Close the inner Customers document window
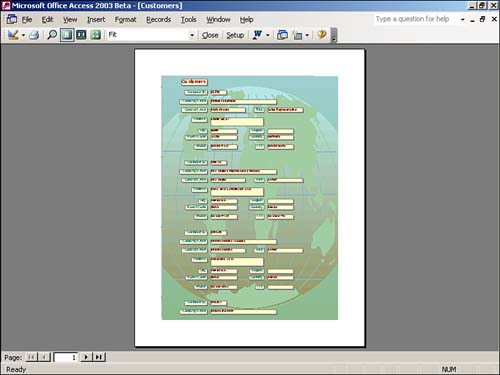Screen dimensions: 500x375 (494, 19)
